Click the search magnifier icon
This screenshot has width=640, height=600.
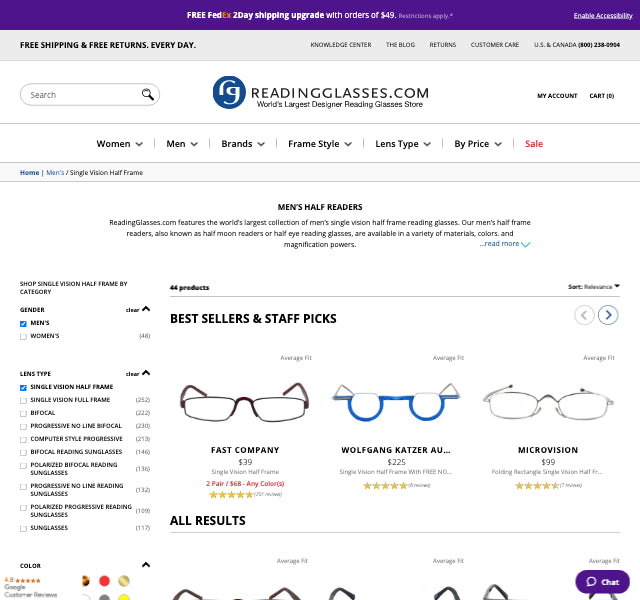[147, 94]
